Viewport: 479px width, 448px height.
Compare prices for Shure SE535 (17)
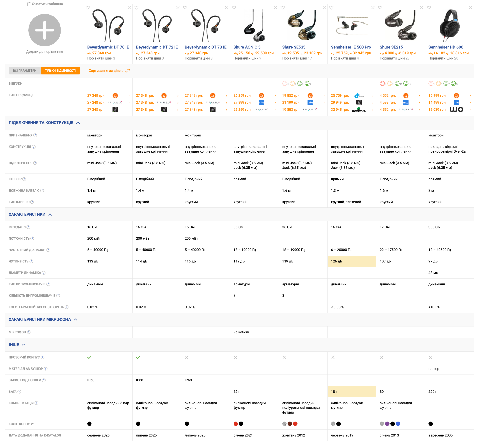point(297,58)
